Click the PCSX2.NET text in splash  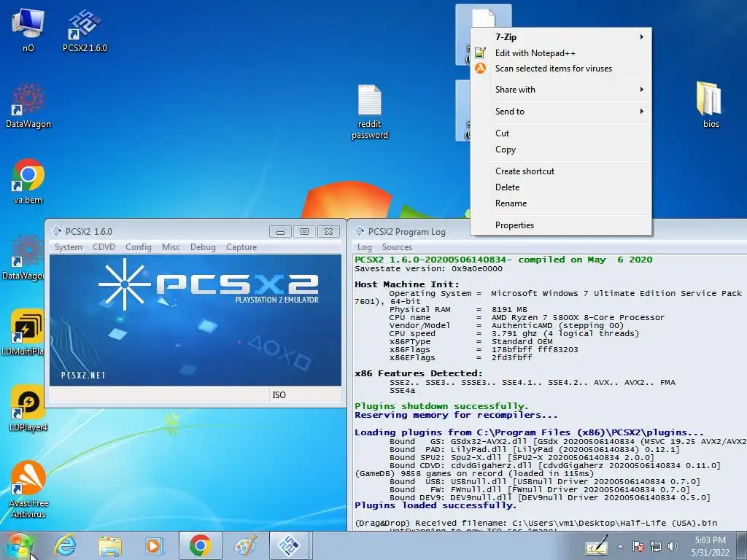pos(83,376)
